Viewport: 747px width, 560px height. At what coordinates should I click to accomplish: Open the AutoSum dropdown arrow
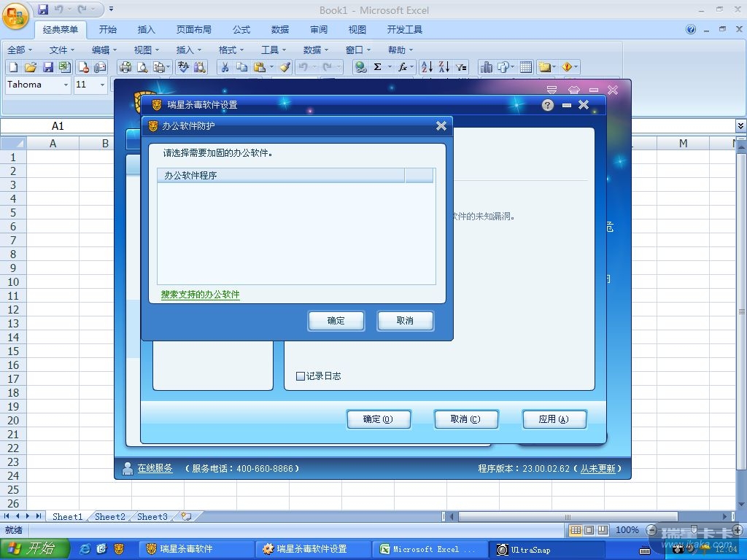pos(390,67)
